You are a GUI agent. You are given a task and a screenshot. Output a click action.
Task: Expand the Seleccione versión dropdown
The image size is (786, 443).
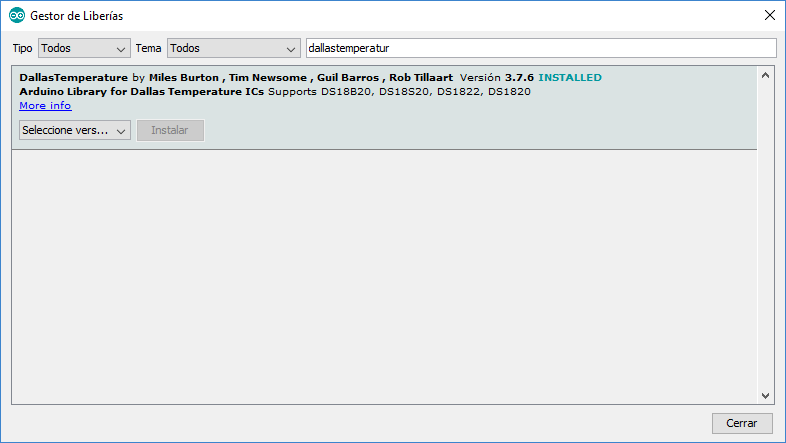75,130
